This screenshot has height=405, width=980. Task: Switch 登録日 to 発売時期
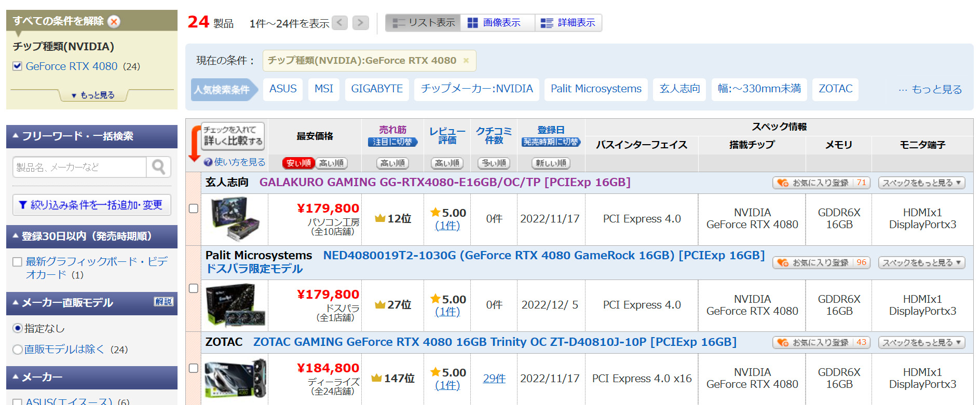(551, 142)
